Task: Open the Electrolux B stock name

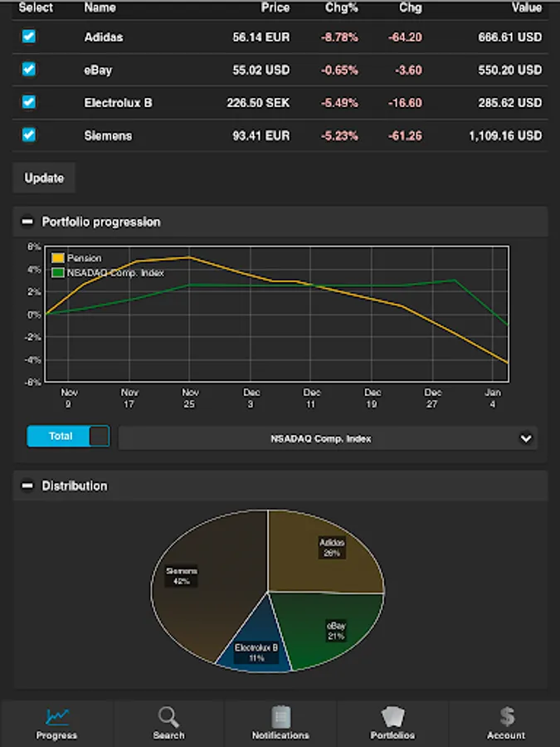Action: coord(118,102)
